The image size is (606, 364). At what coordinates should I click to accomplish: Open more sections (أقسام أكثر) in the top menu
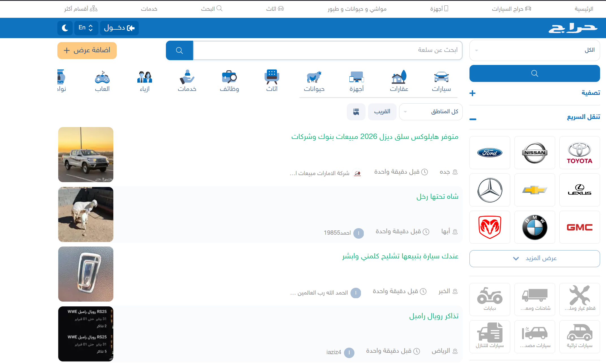(x=81, y=9)
